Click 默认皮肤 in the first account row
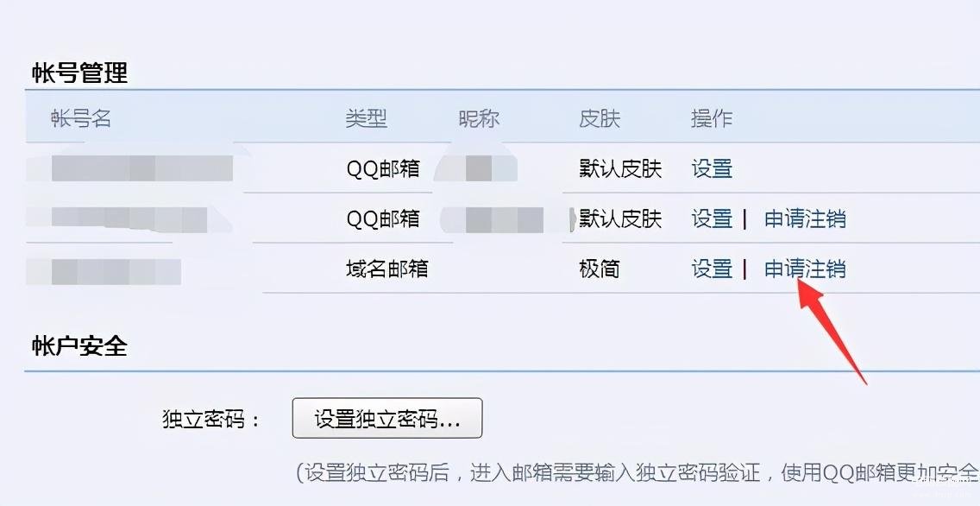 click(x=620, y=169)
